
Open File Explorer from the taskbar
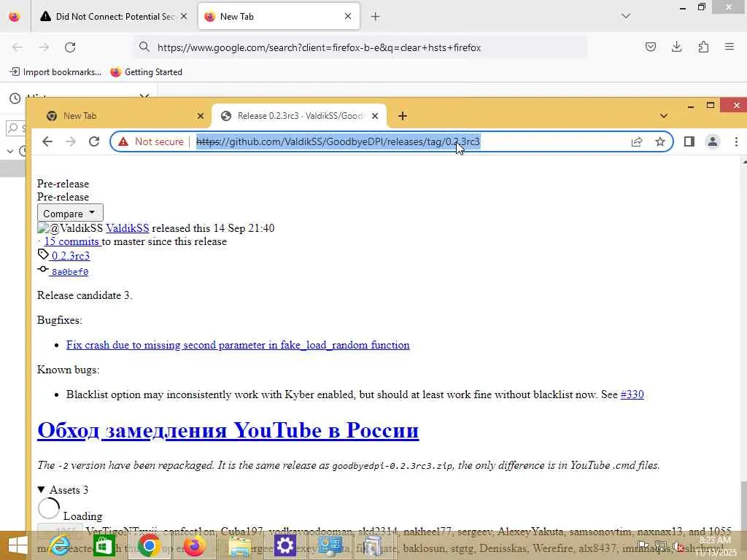239,545
